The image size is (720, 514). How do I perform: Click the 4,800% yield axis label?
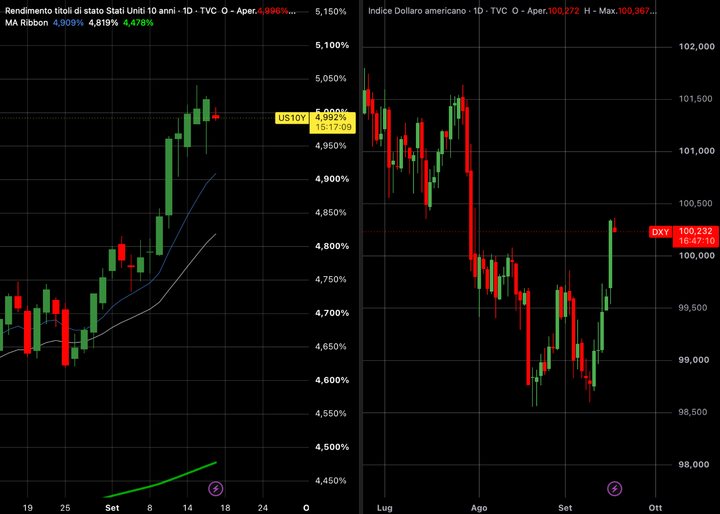pyautogui.click(x=332, y=246)
